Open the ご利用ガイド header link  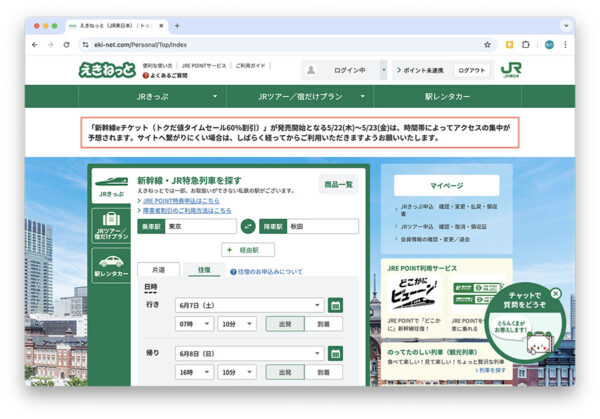click(x=250, y=65)
